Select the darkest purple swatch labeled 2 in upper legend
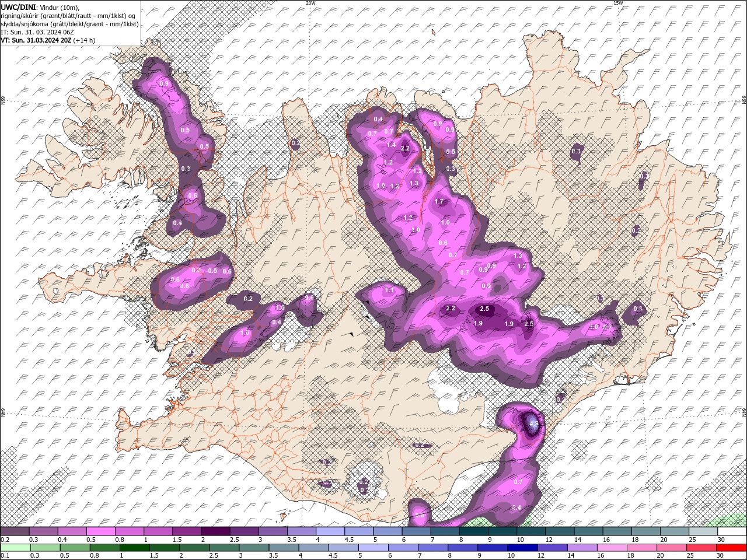747x560 pixels. pyautogui.click(x=215, y=531)
